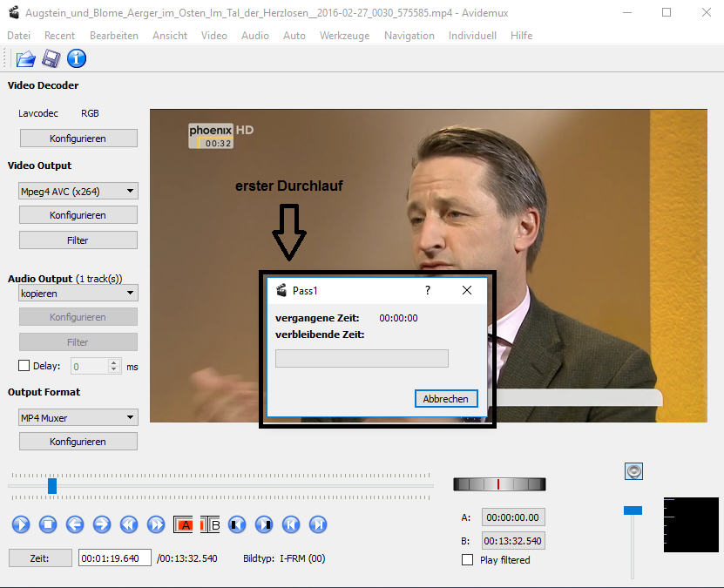Click the Open Video folder icon
Image resolution: width=724 pixels, height=588 pixels.
point(25,59)
